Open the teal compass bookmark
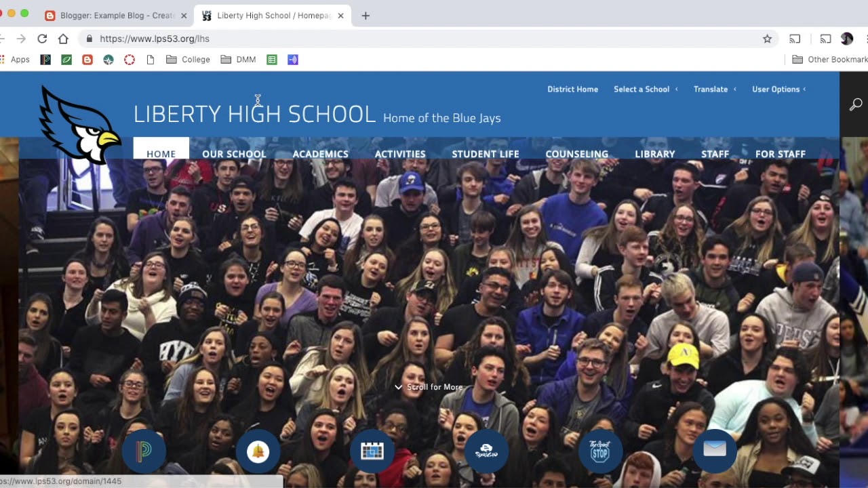Image resolution: width=868 pixels, height=488 pixels. click(108, 60)
